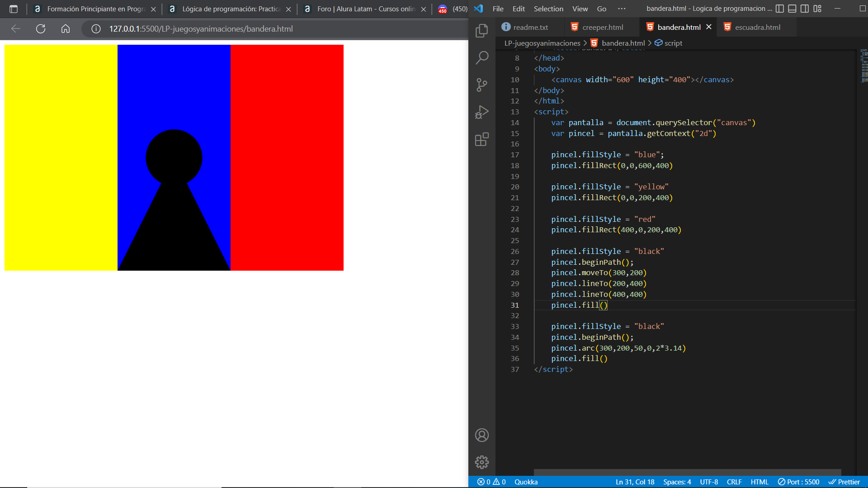868x488 pixels.
Task: Click the closing script tag line
Action: (553, 369)
